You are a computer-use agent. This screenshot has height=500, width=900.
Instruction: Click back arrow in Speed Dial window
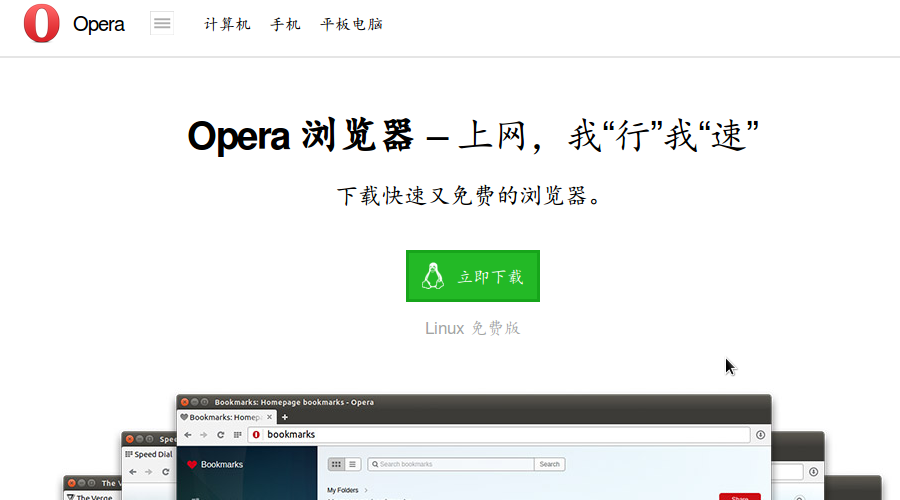point(133,472)
